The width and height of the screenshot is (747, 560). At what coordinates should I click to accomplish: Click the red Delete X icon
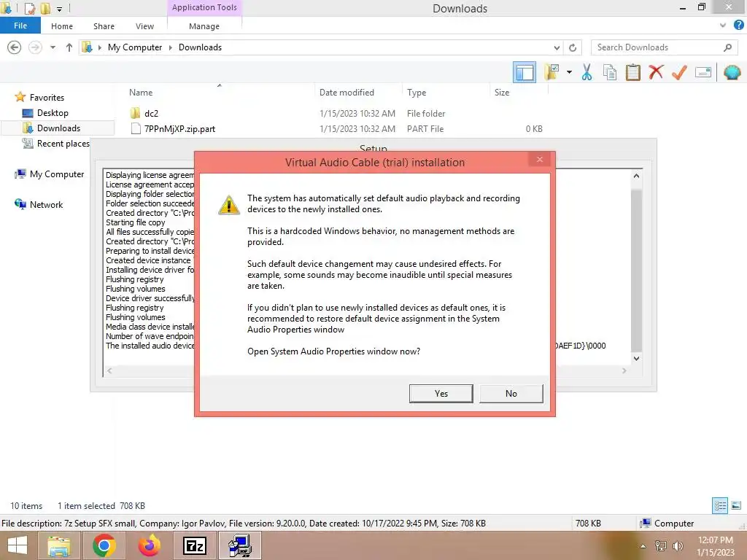[656, 72]
